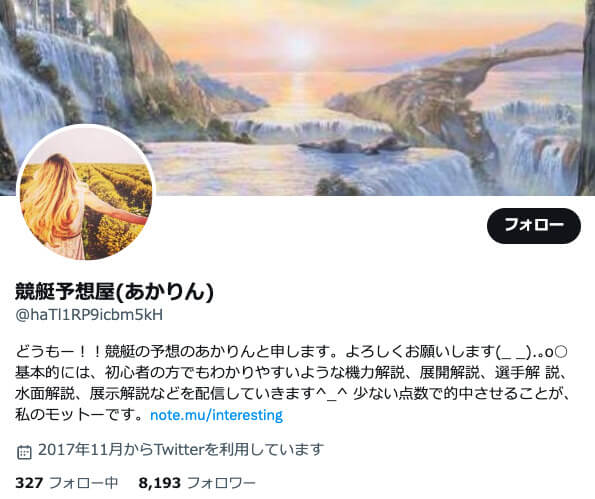Open the 327 フォロー中 following list

(x=67, y=483)
